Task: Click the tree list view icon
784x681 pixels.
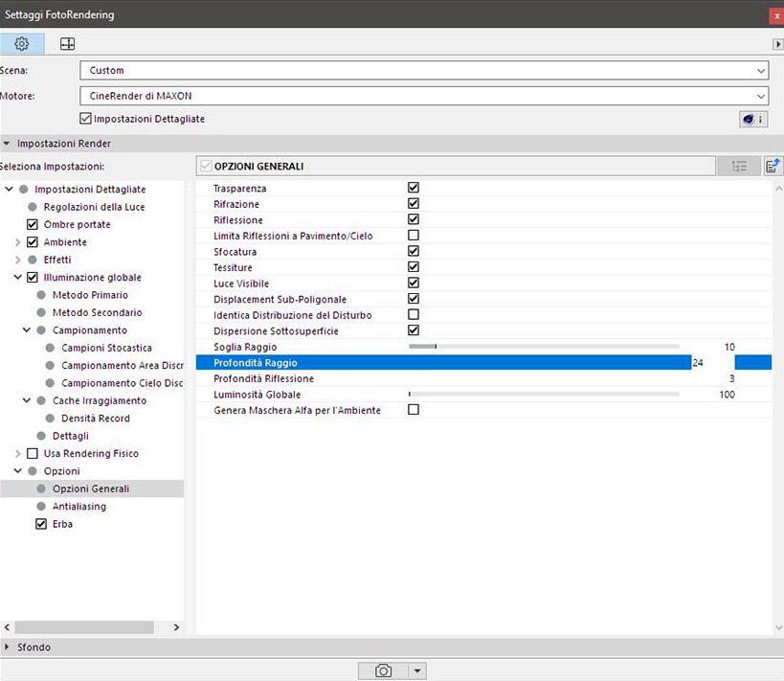Action: tap(738, 167)
